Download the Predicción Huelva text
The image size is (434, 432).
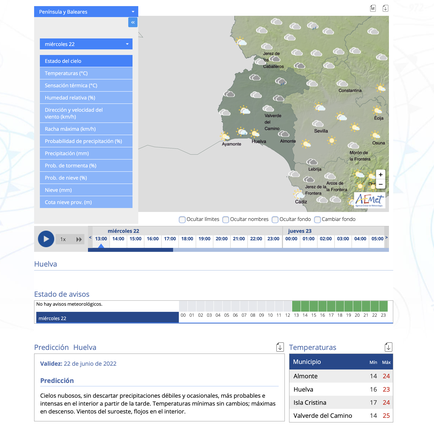280,347
